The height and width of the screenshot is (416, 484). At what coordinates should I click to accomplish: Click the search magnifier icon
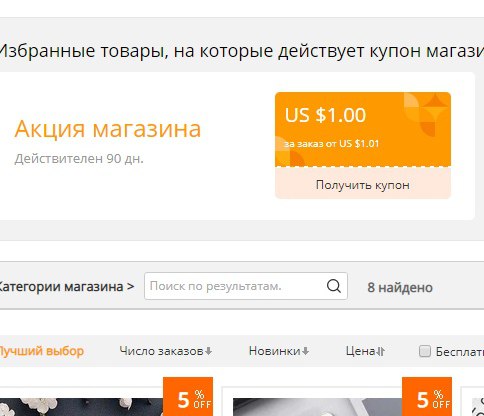click(334, 286)
